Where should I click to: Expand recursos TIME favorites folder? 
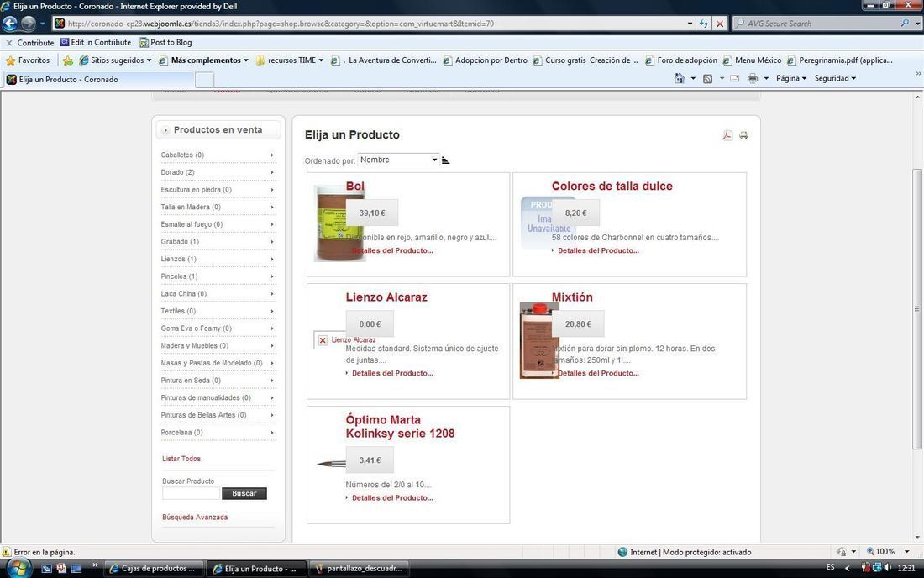pyautogui.click(x=289, y=60)
